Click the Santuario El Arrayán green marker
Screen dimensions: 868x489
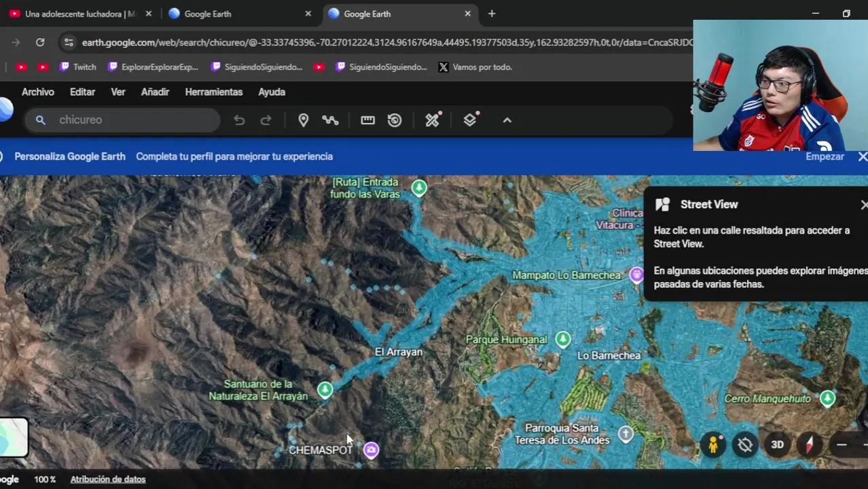pyautogui.click(x=325, y=390)
